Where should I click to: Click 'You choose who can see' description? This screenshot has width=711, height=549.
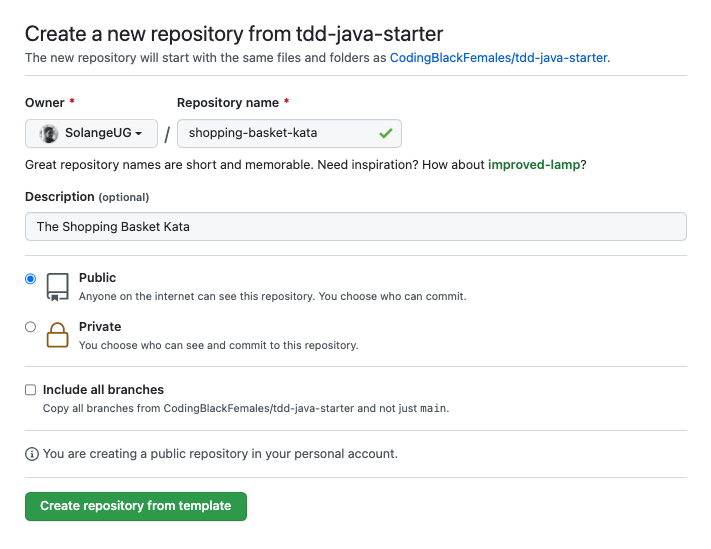[219, 345]
